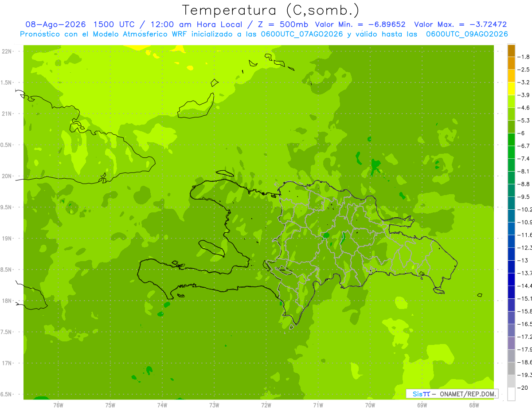
Task: Click the -9.5 colorbar value
Action: [524, 196]
